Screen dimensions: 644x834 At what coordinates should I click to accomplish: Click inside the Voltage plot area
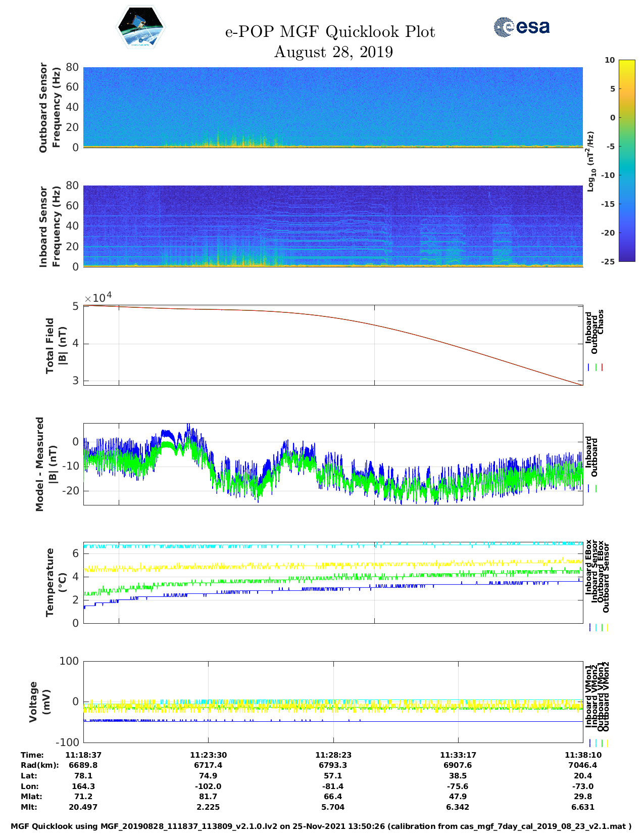click(x=333, y=702)
